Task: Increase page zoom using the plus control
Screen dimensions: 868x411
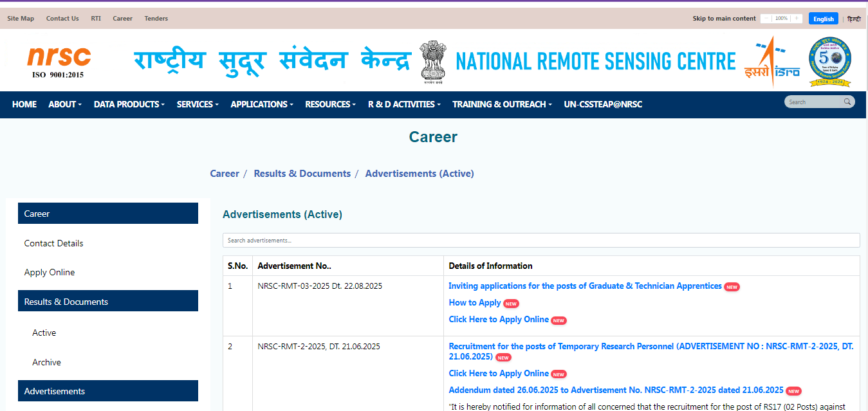Action: [797, 18]
